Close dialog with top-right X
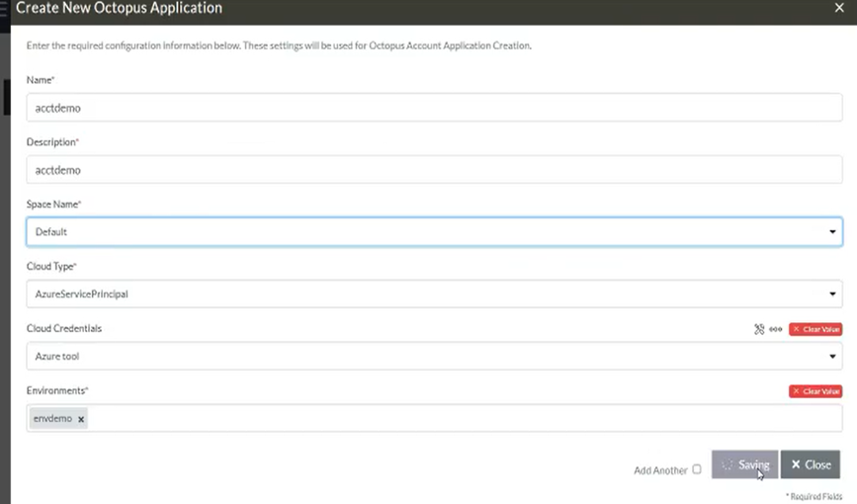This screenshot has height=504, width=857. tap(839, 8)
